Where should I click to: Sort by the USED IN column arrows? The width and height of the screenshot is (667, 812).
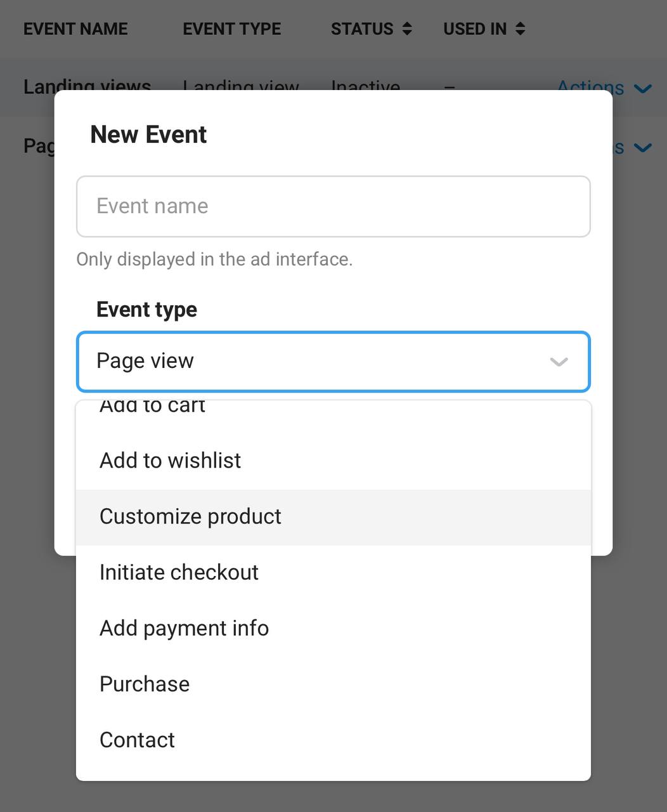pos(521,29)
